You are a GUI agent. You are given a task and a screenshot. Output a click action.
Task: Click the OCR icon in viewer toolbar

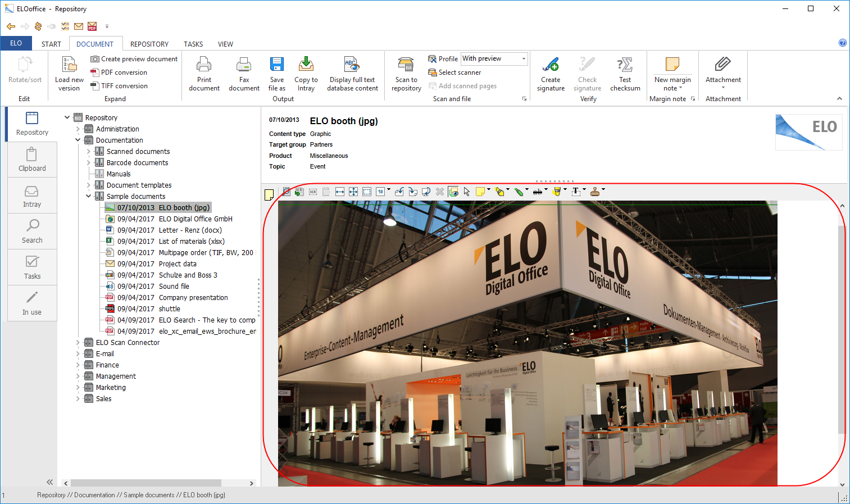(x=299, y=192)
